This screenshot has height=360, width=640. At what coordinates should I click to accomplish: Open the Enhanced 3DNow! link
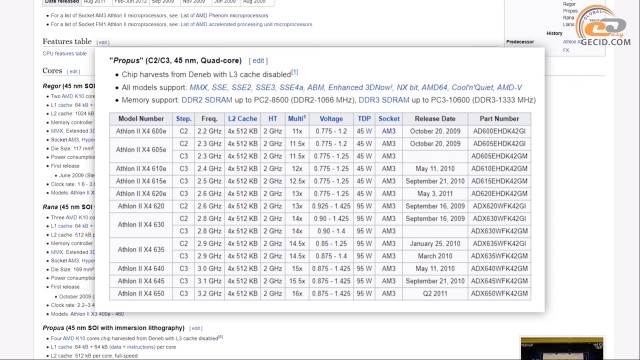click(x=360, y=87)
